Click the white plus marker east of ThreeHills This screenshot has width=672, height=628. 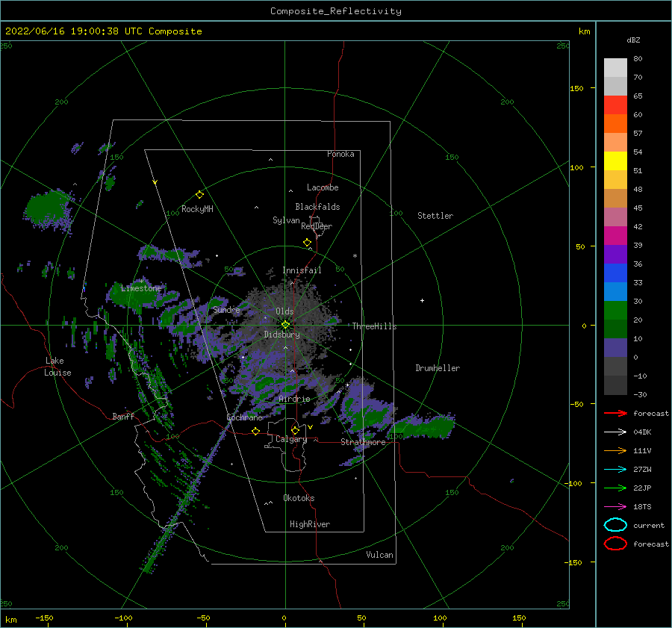[x=422, y=300]
